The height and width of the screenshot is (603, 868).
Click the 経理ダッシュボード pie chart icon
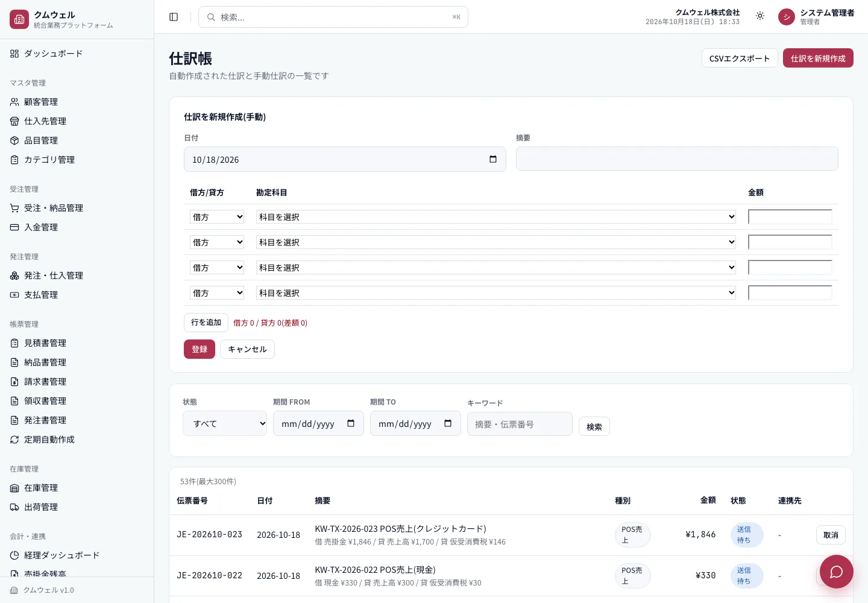pyautogui.click(x=14, y=555)
